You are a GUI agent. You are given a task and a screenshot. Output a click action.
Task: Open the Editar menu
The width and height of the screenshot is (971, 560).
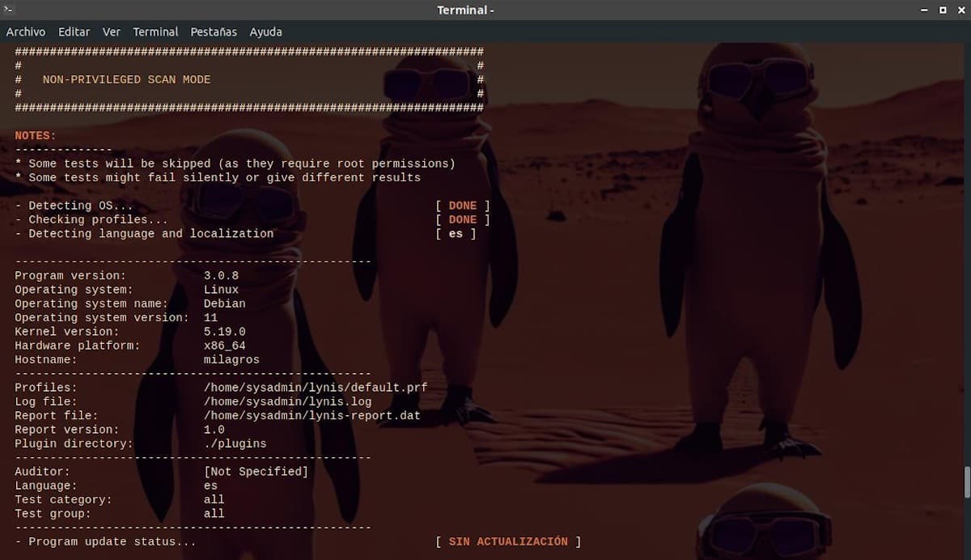coord(74,32)
